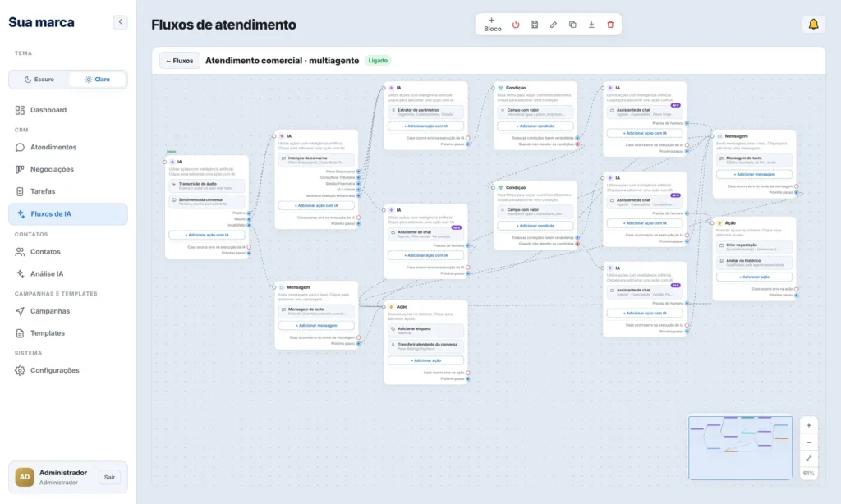841x504 pixels.
Task: Open Análise IA in the sidebar
Action: tap(68, 274)
